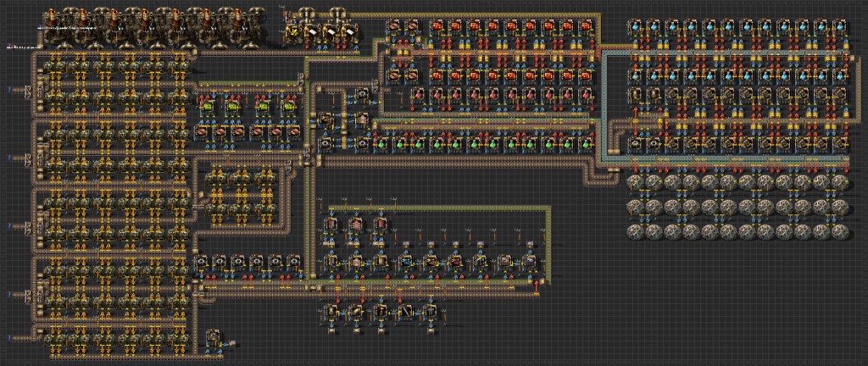868x366 pixels.
Task: Select the first assembler of lowest five-assembler row
Action: tap(331, 311)
